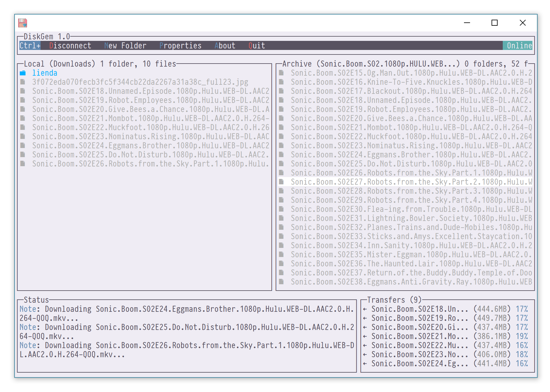This screenshot has width=550, height=392.
Task: Click the file icon next to the jpg file
Action: 23,82
